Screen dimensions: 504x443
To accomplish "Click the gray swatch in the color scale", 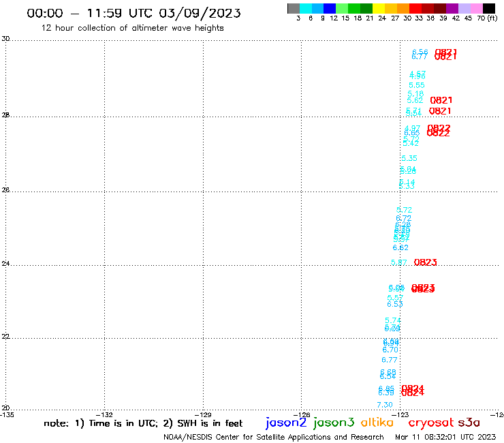I will click(x=294, y=8).
